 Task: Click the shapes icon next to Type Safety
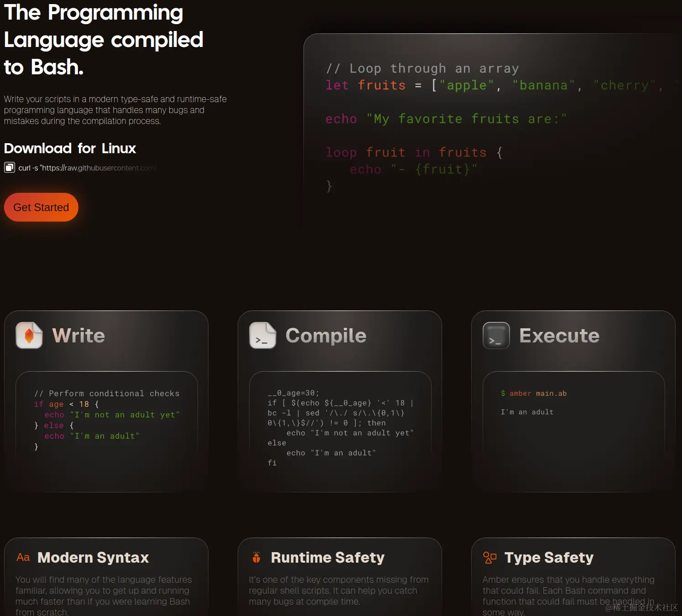click(x=489, y=557)
